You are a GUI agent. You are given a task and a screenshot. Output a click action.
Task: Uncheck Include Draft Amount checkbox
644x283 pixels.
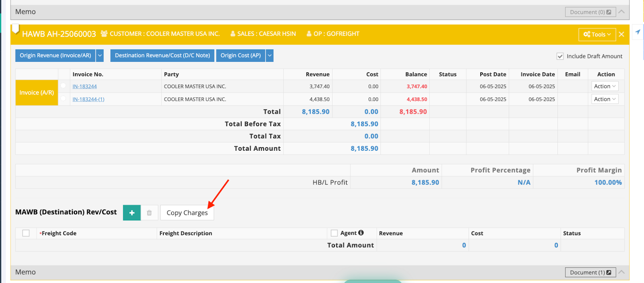[560, 56]
